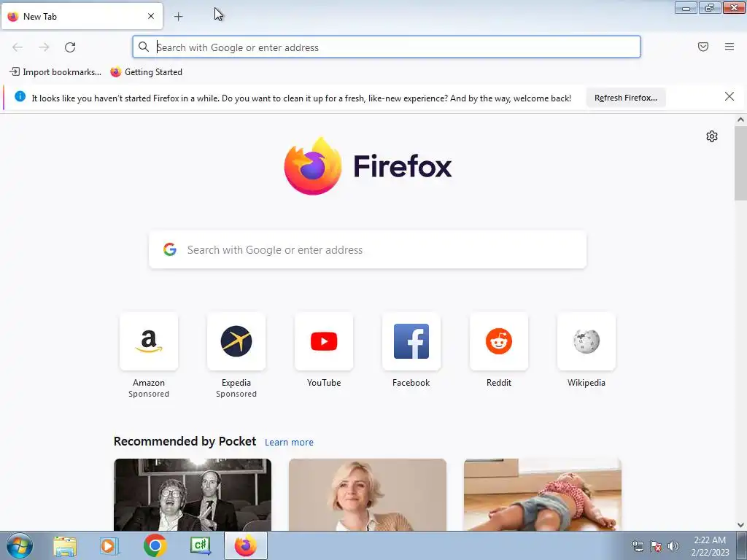The image size is (747, 560).
Task: Launch Google Chrome from taskbar
Action: click(155, 545)
